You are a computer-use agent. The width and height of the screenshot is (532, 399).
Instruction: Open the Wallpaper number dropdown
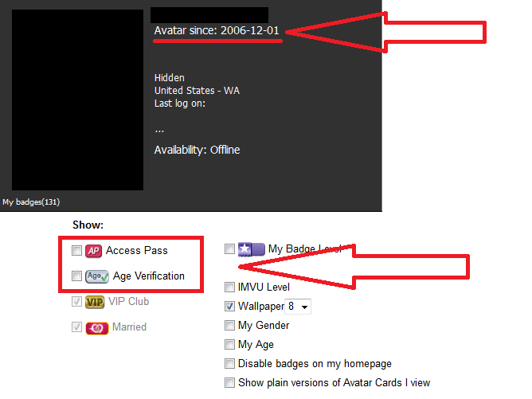tap(298, 307)
